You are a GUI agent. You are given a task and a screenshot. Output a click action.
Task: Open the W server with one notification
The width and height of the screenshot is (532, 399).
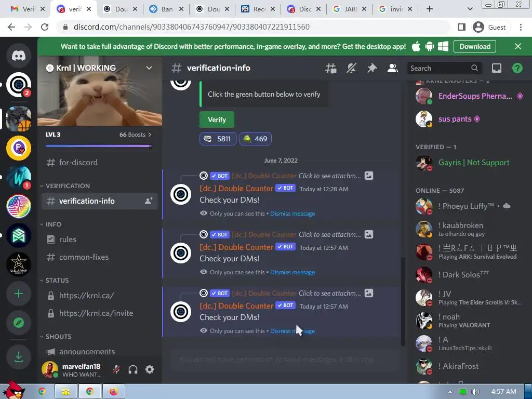[x=19, y=177]
